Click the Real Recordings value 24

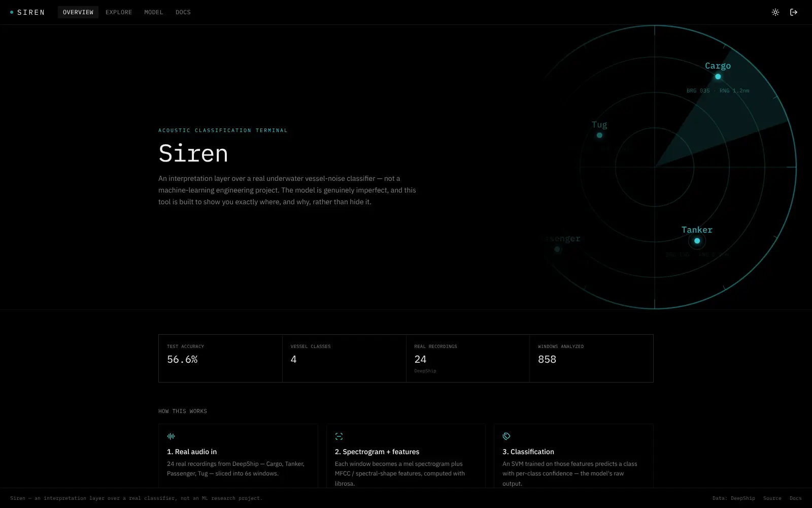click(420, 359)
